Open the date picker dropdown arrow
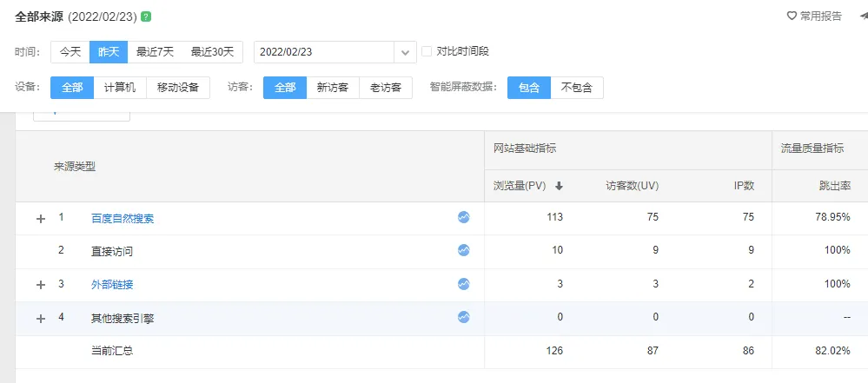 pos(406,52)
